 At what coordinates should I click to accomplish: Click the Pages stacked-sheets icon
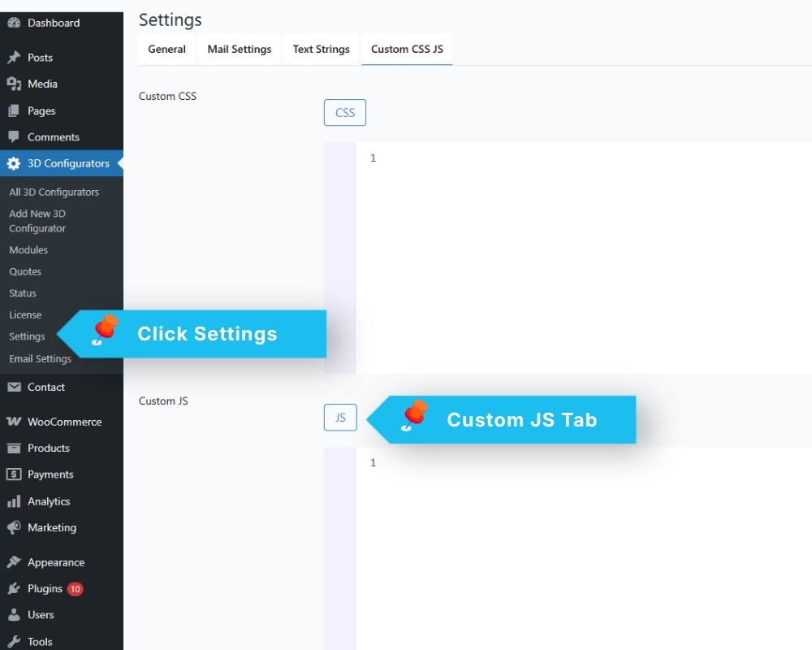(14, 110)
